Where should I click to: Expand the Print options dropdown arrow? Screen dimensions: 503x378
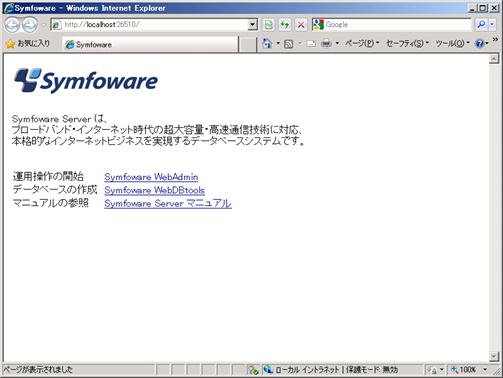click(x=337, y=43)
